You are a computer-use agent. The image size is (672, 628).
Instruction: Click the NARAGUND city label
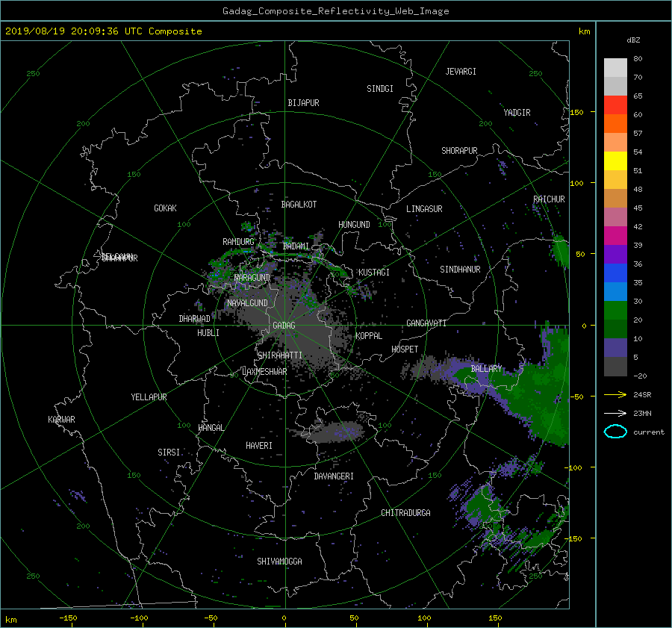(252, 278)
